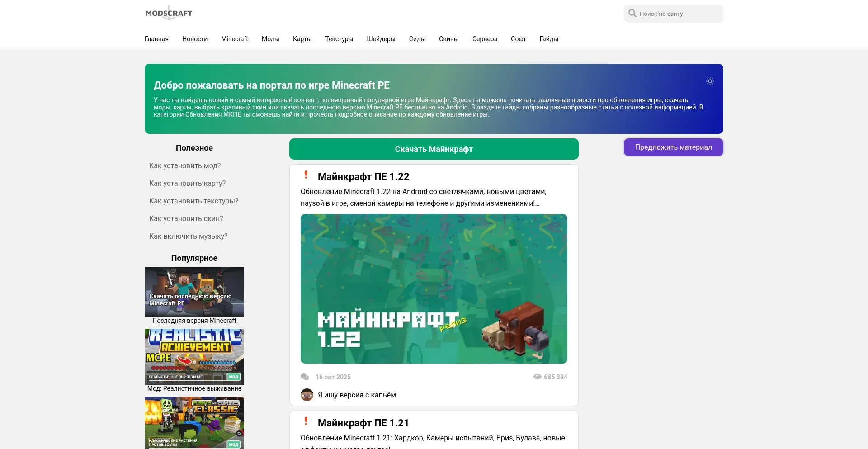Open the Главная menu item
This screenshot has height=449, width=868.
156,39
